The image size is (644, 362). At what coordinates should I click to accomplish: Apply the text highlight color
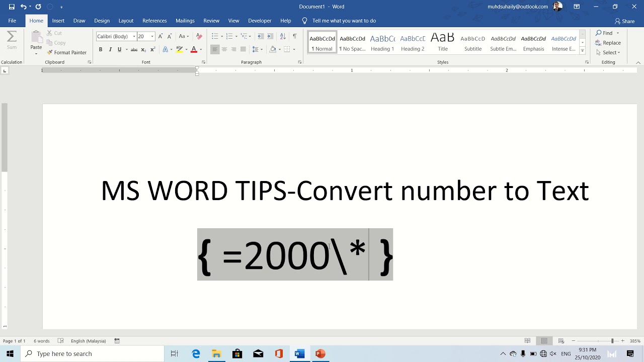tap(179, 49)
